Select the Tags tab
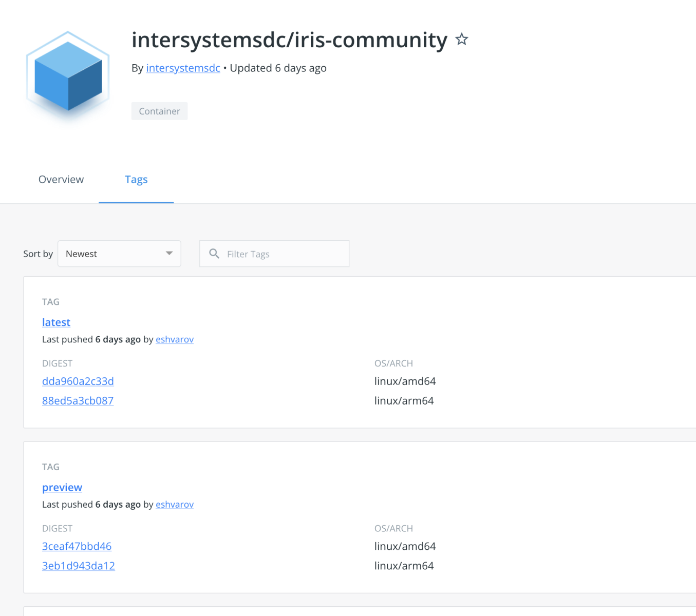Screen dimensions: 696x616 [136, 180]
